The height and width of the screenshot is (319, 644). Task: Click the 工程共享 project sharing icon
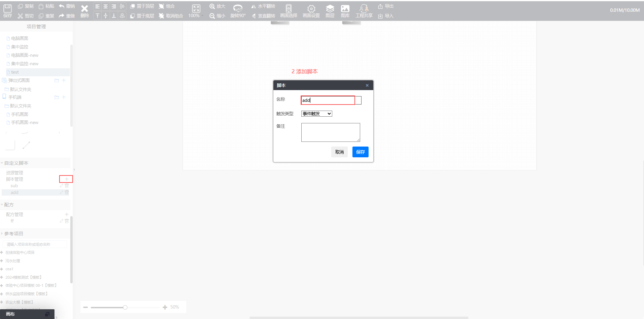point(364,9)
